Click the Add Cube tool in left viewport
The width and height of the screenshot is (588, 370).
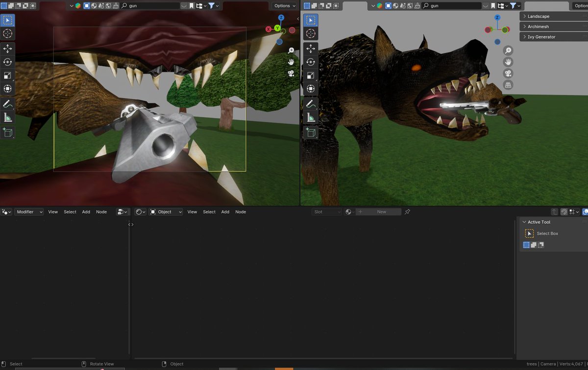8,132
